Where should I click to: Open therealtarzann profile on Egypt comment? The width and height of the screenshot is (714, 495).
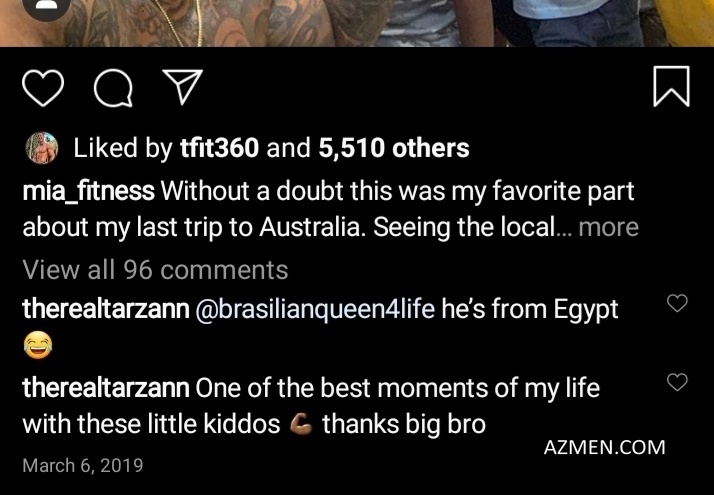tap(106, 309)
